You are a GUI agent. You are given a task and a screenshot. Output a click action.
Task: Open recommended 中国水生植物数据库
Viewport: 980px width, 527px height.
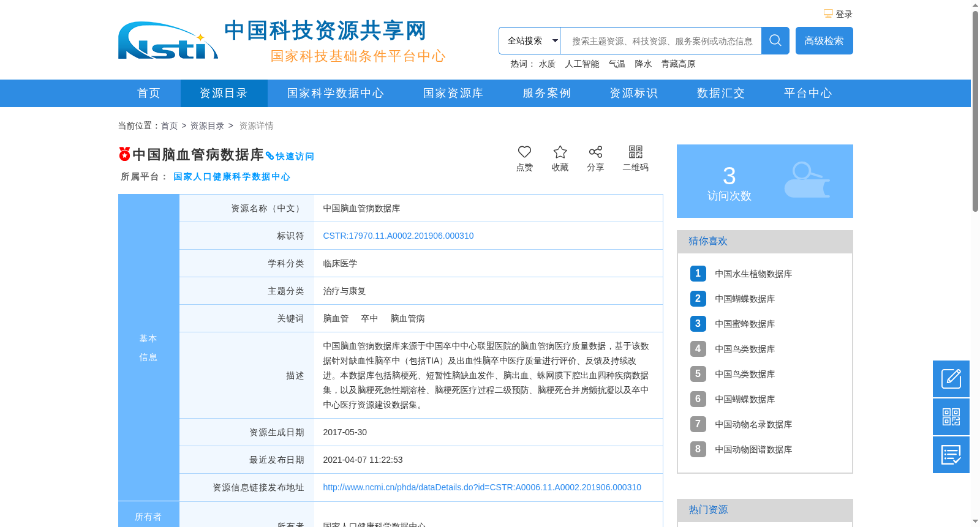pos(753,274)
